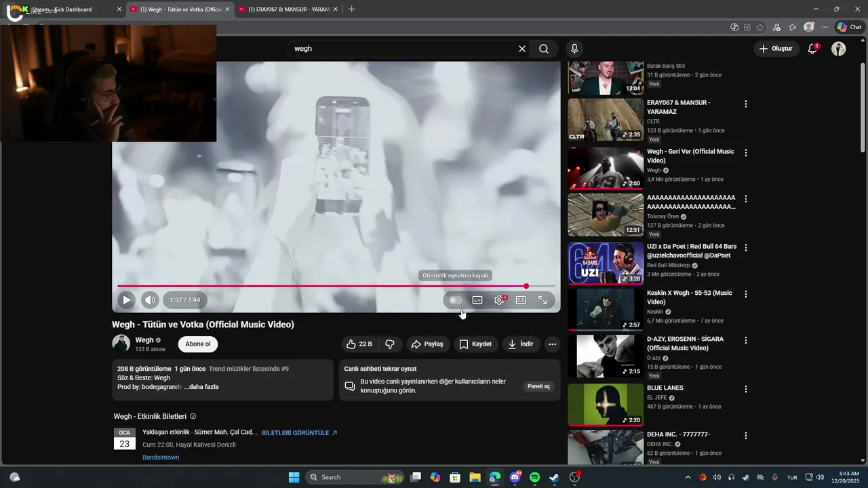Open options for UZI x Da Poet video

point(746,248)
